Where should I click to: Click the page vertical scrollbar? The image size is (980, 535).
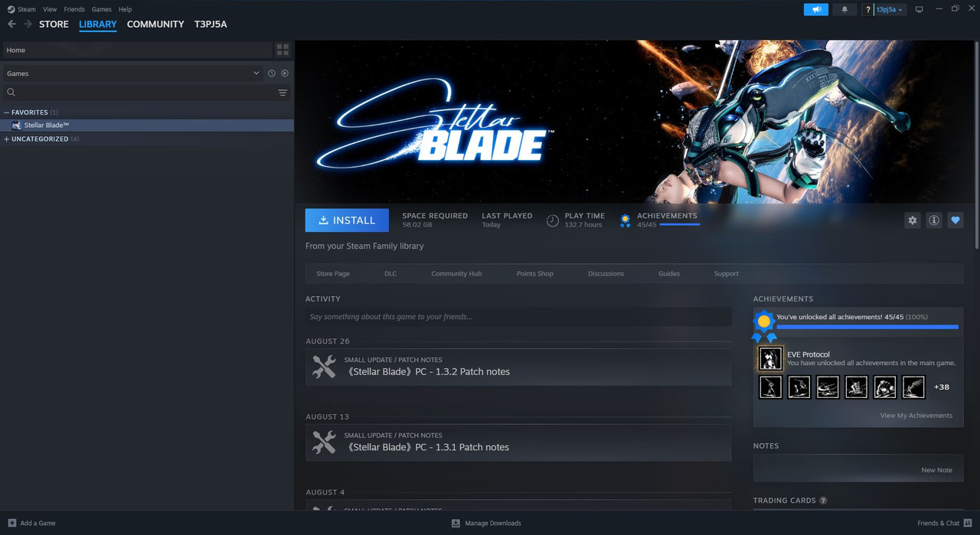point(976,145)
